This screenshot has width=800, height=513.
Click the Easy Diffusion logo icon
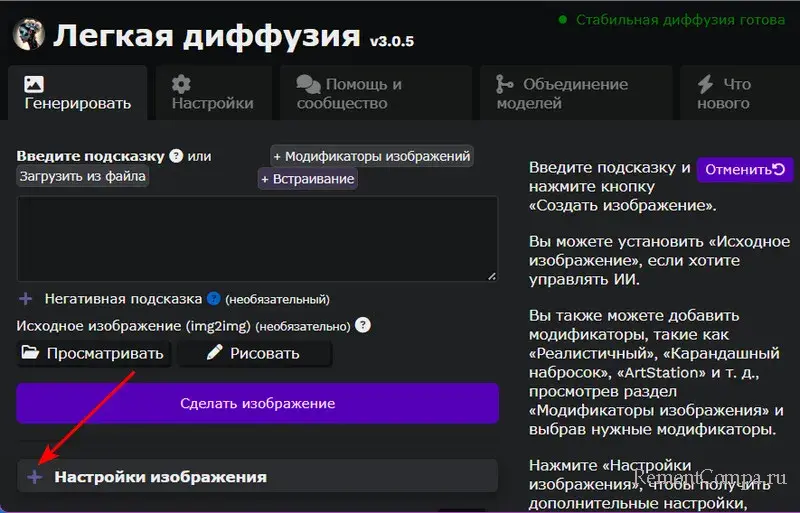tap(27, 34)
